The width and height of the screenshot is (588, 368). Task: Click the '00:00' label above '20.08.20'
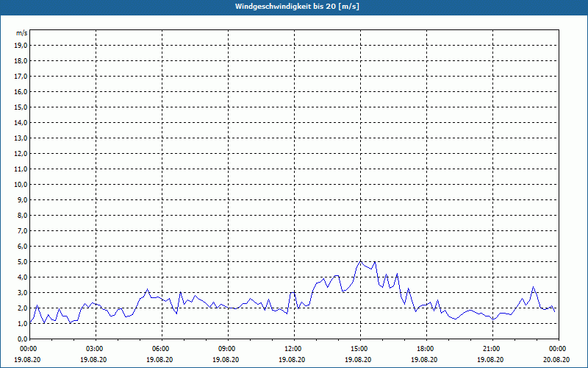click(x=559, y=349)
